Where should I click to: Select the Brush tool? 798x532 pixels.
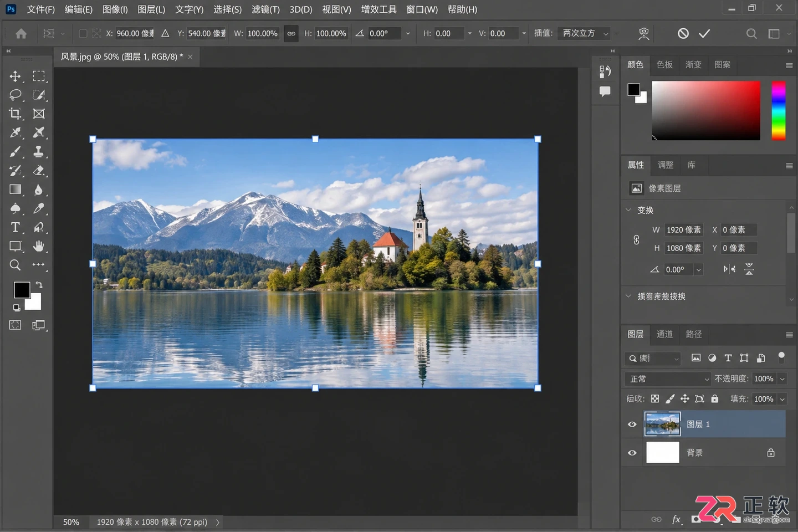click(16, 151)
